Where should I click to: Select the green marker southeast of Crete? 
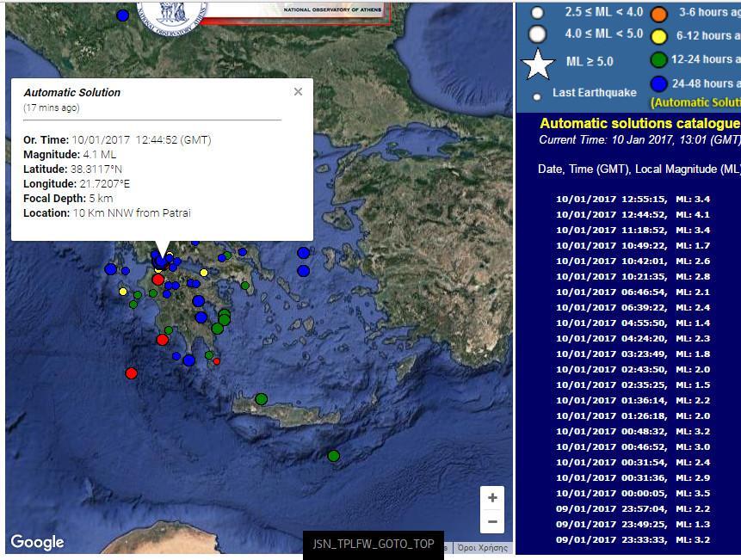pos(334,455)
